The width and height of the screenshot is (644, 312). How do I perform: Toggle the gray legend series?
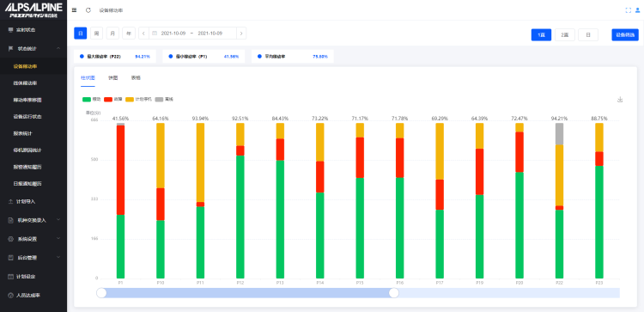coord(164,100)
